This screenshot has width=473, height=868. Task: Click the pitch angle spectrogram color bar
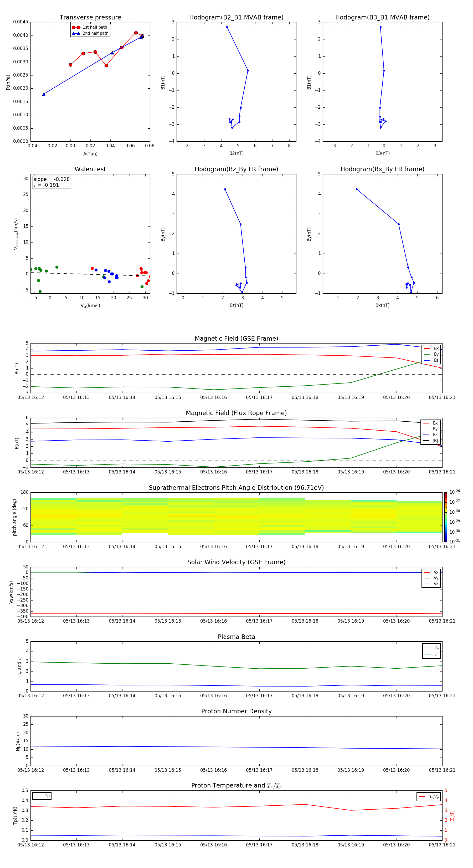point(446,517)
